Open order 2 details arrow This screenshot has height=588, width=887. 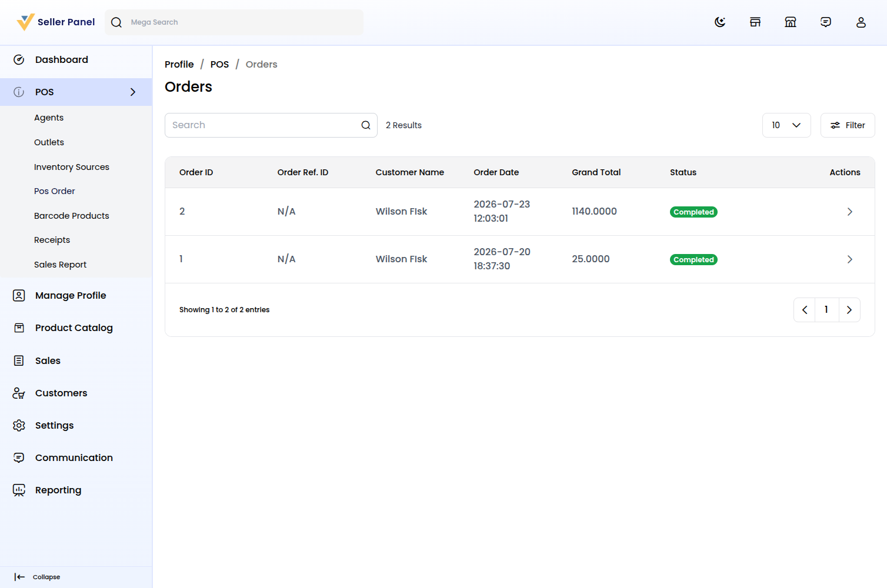click(x=850, y=212)
